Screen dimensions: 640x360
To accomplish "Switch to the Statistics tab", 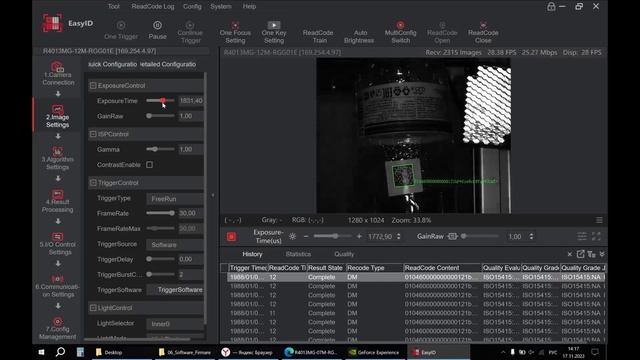I will pyautogui.click(x=298, y=254).
